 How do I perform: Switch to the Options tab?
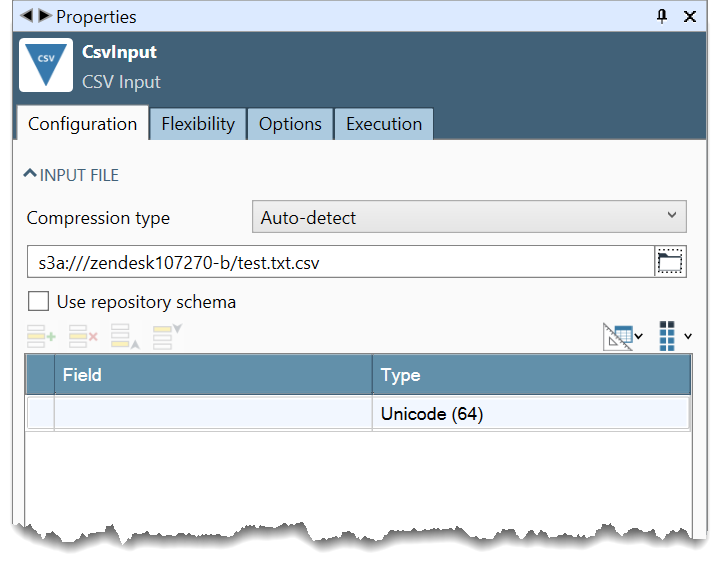[290, 124]
